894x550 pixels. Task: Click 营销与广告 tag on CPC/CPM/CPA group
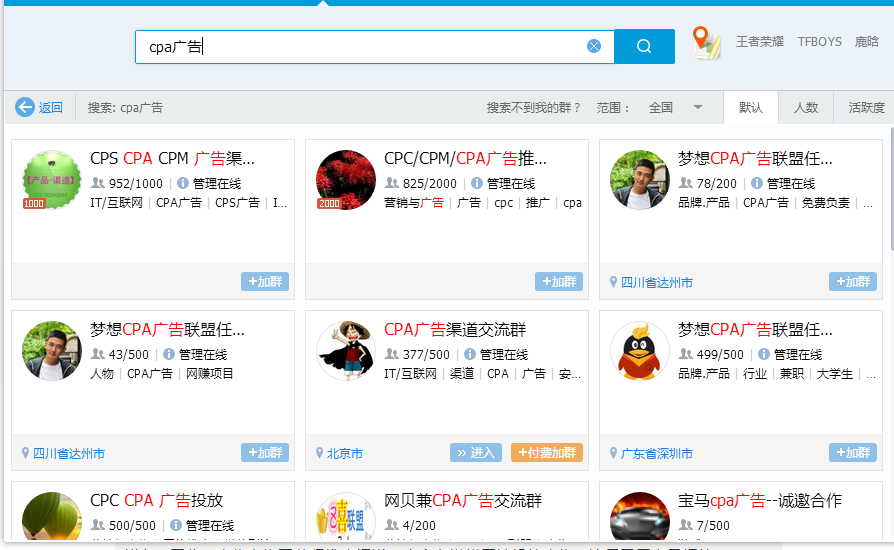tap(413, 203)
